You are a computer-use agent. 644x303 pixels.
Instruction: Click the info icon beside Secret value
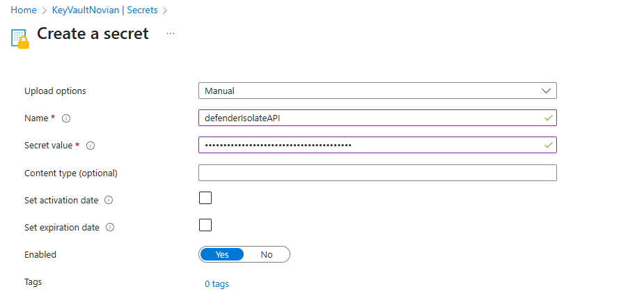(91, 146)
